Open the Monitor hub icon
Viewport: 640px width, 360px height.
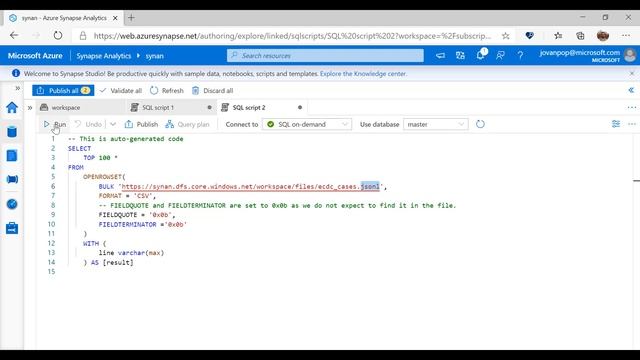pos(12,204)
